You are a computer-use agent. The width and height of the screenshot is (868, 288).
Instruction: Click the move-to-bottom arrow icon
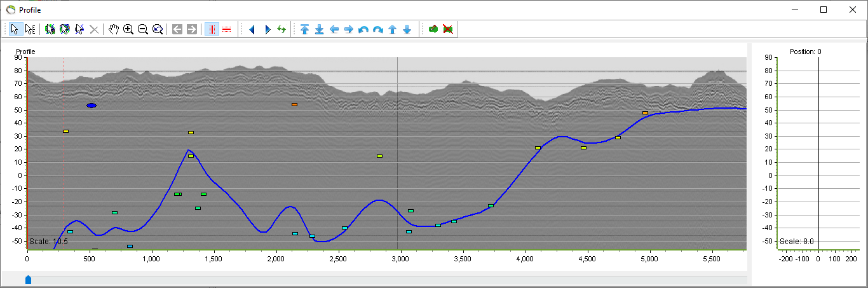[x=320, y=29]
